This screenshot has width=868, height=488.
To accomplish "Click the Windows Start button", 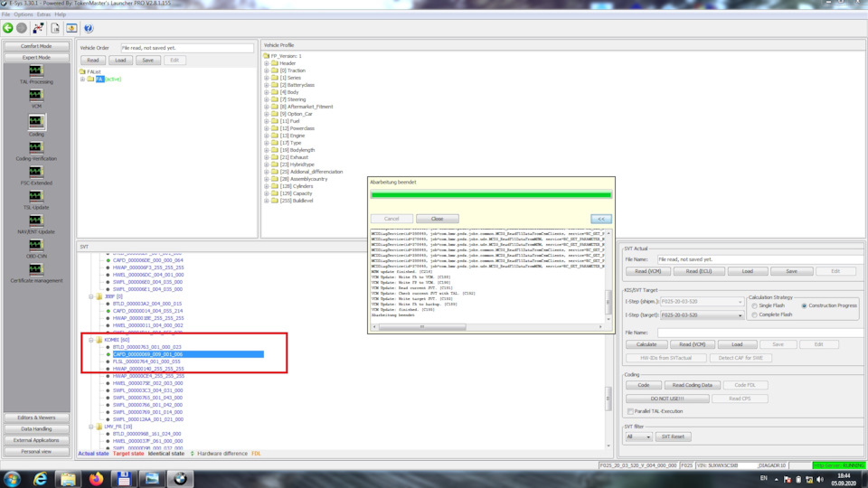I will (12, 479).
